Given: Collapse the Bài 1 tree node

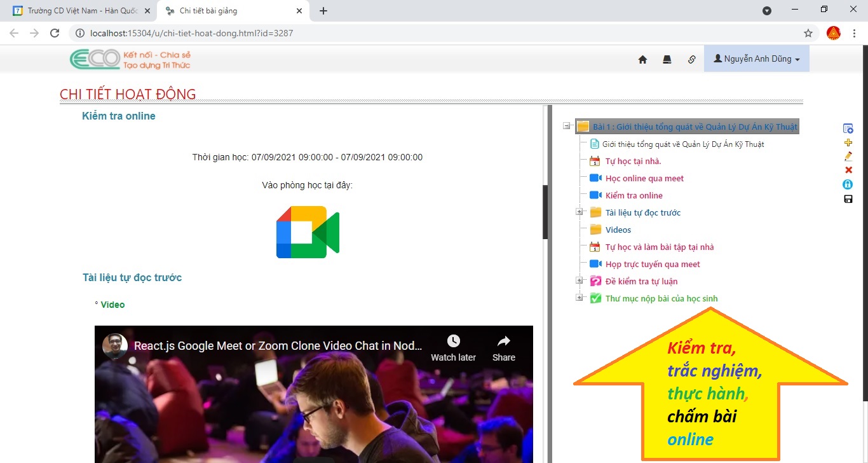Looking at the screenshot, I should 566,127.
